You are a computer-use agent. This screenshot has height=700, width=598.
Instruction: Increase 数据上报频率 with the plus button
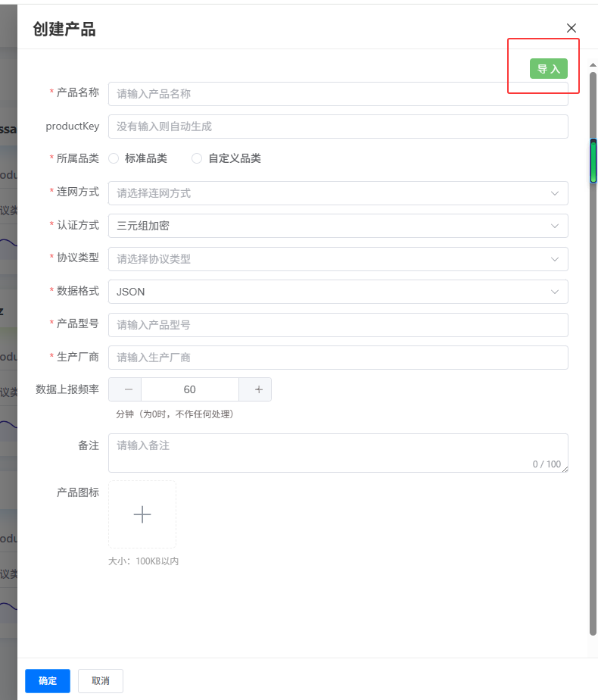pyautogui.click(x=258, y=389)
